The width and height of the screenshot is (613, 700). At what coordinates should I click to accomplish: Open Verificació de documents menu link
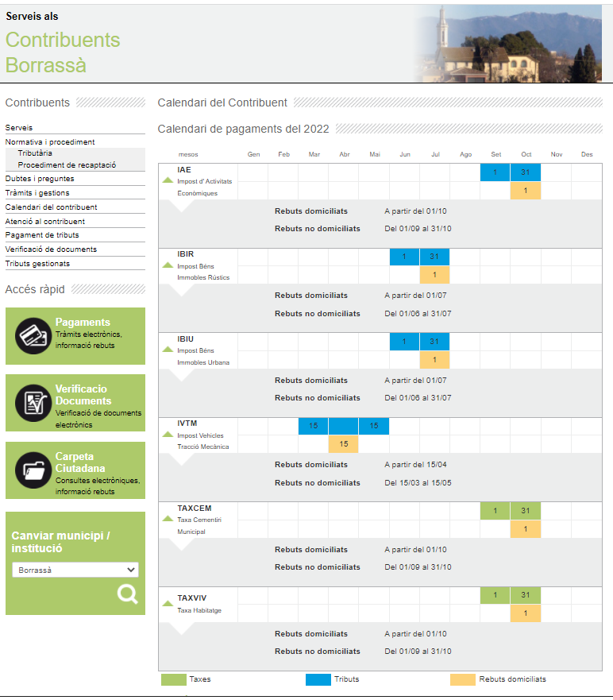[51, 249]
